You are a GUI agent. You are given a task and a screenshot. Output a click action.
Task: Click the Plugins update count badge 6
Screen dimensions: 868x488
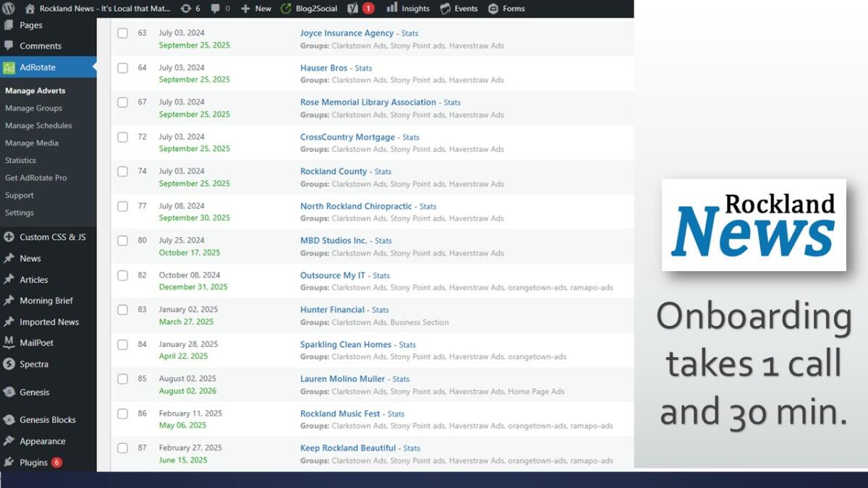click(x=56, y=462)
